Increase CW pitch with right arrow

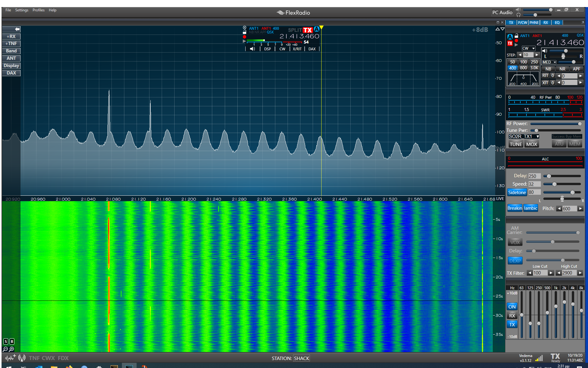coord(580,209)
